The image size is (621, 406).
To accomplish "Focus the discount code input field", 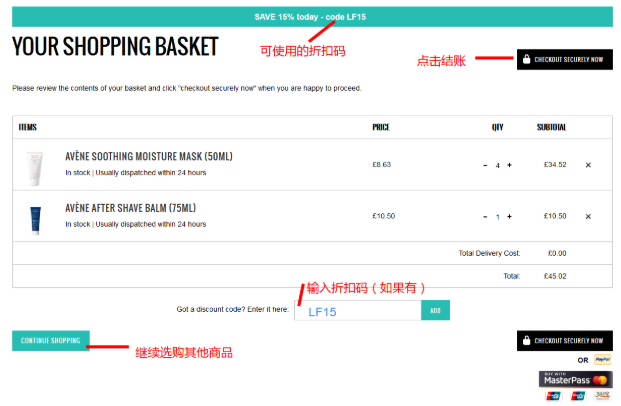I will [358, 311].
